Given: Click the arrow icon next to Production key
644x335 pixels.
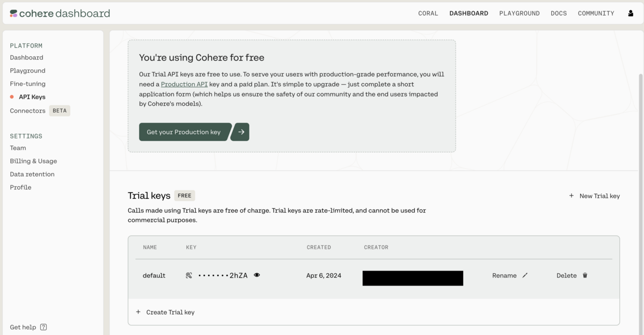Looking at the screenshot, I should (x=241, y=132).
